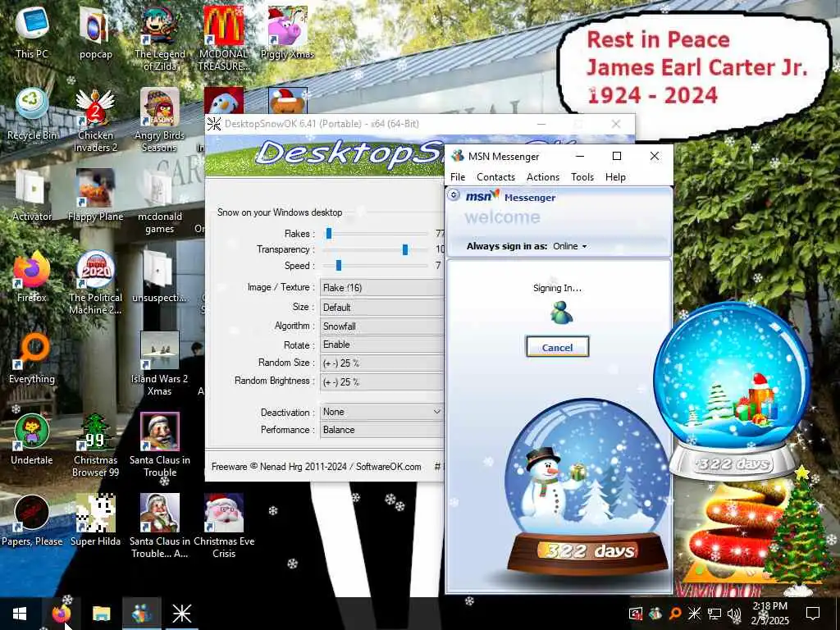Image resolution: width=840 pixels, height=630 pixels.
Task: Open File Explorer from the taskbar
Action: (101, 614)
